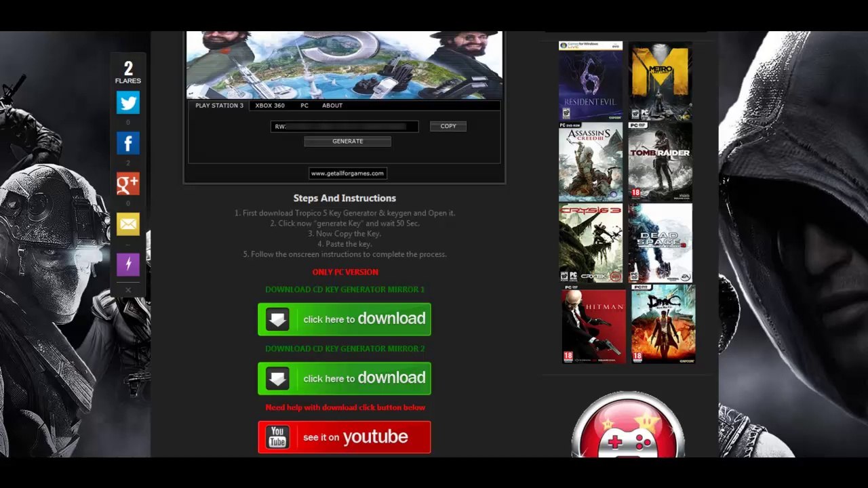Viewport: 868px width, 488px height.
Task: Switch to the PLAY STATION 3 tab
Action: [x=219, y=106]
